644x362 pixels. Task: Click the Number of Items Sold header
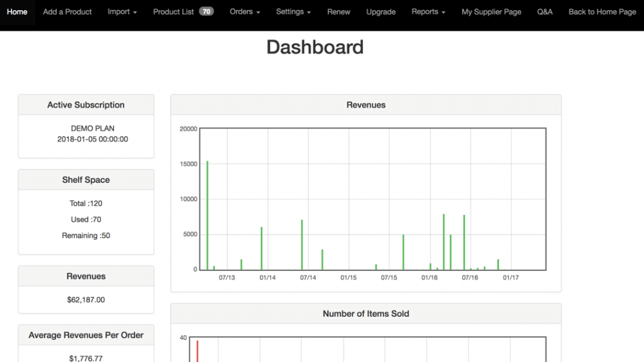click(365, 314)
